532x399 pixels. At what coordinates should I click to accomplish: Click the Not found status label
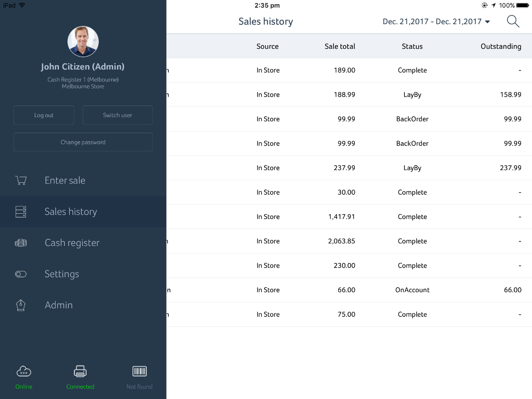coord(139,387)
